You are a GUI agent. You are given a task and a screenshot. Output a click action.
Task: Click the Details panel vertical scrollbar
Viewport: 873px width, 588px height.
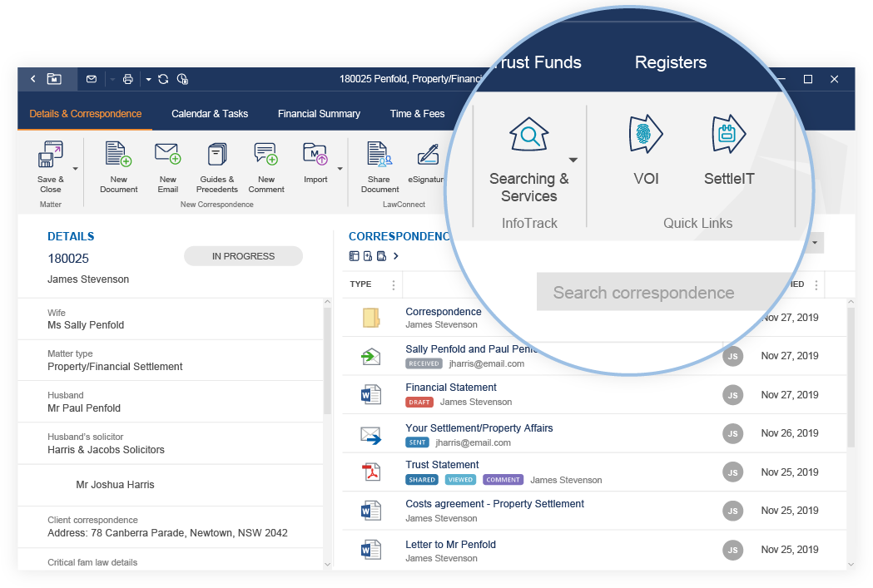(327, 362)
